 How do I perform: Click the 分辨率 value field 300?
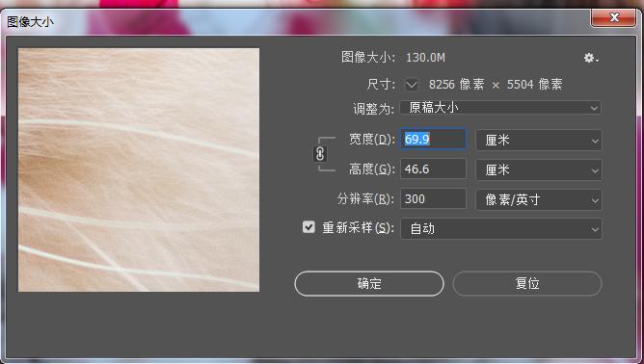433,199
